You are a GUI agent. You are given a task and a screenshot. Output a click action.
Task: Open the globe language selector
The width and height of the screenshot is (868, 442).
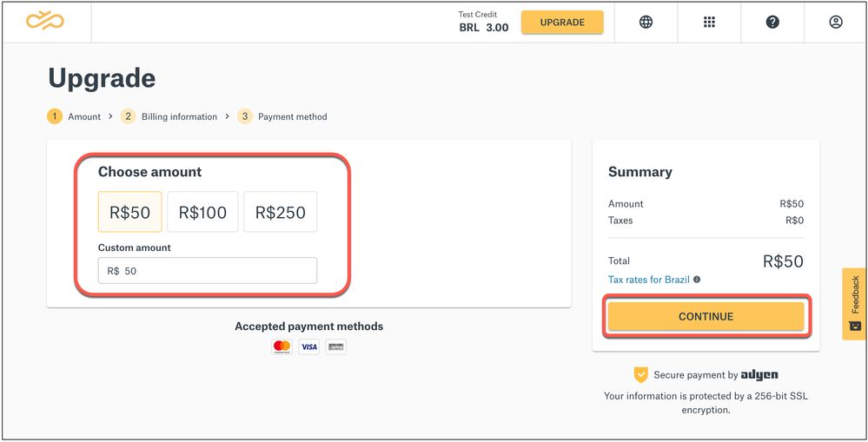coord(646,22)
